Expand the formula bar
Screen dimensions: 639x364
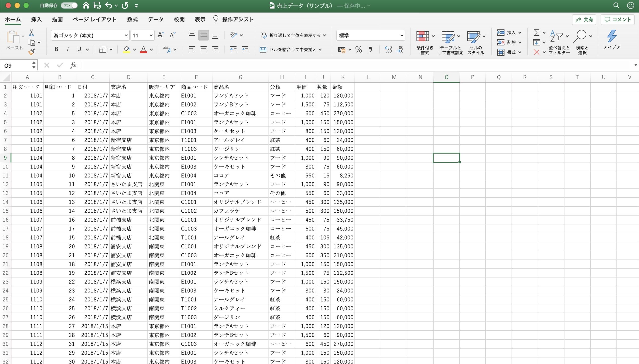[x=635, y=65]
